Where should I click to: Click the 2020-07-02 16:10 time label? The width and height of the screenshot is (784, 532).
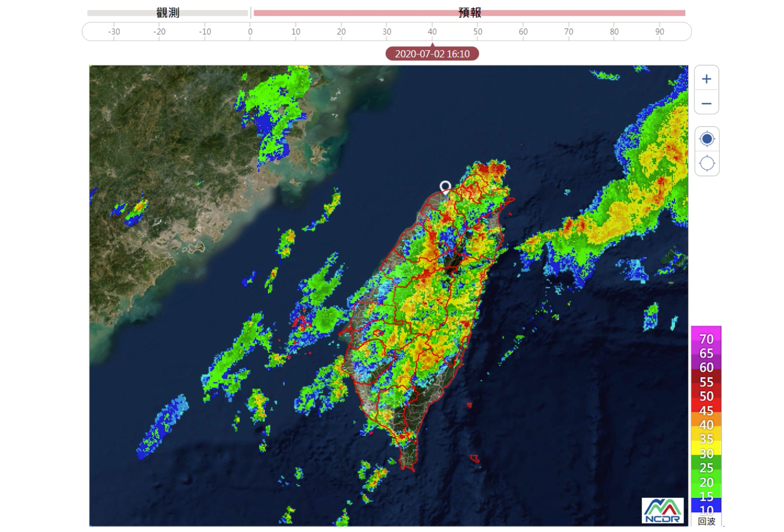[x=432, y=54]
